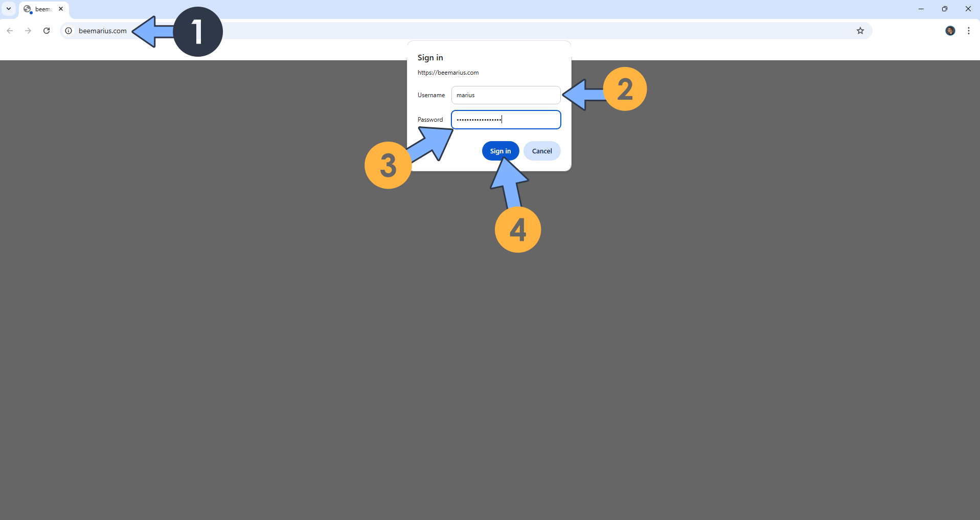Screen dimensions: 980x520
Task: Click the Username field containing marius
Action: coord(506,95)
